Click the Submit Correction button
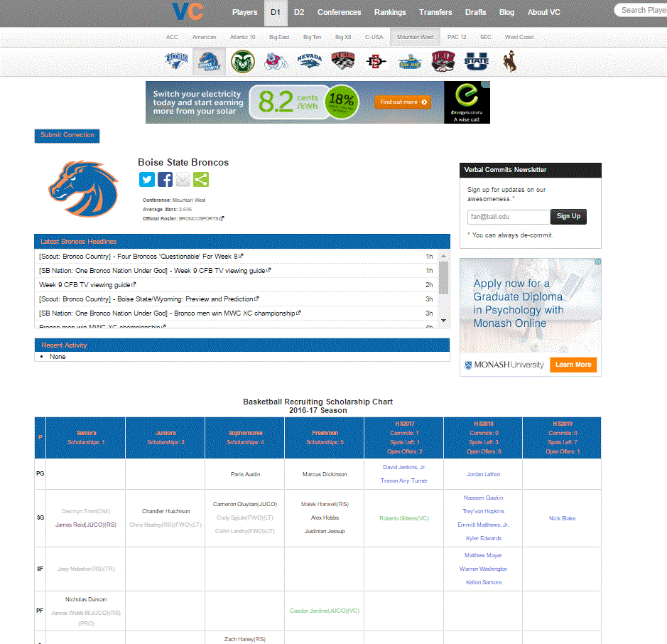This screenshot has height=644, width=667. tap(67, 135)
